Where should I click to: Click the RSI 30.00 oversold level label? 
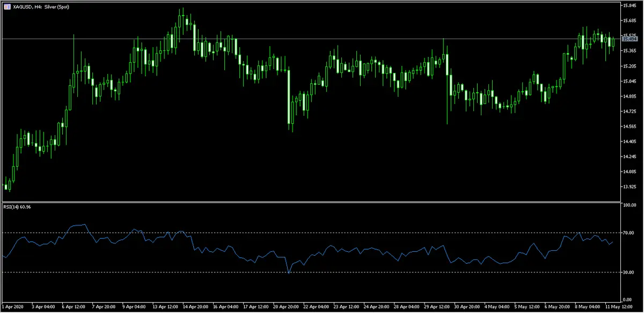tap(628, 273)
